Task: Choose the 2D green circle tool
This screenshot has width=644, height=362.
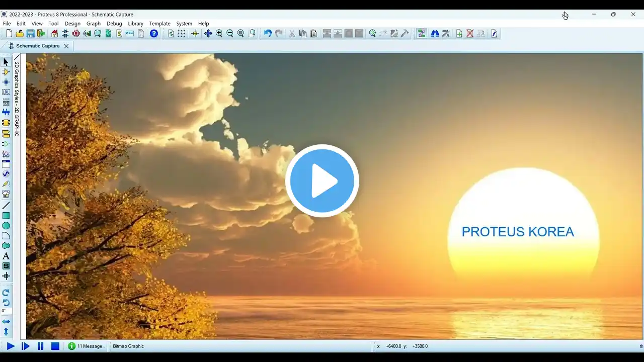Action: pos(6,226)
